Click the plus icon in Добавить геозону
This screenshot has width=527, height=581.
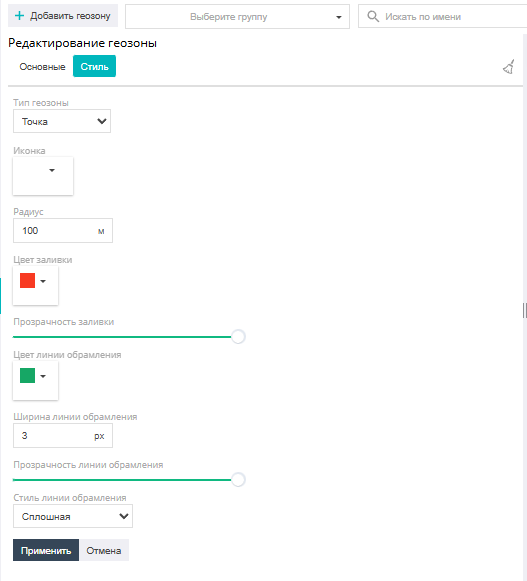19,16
